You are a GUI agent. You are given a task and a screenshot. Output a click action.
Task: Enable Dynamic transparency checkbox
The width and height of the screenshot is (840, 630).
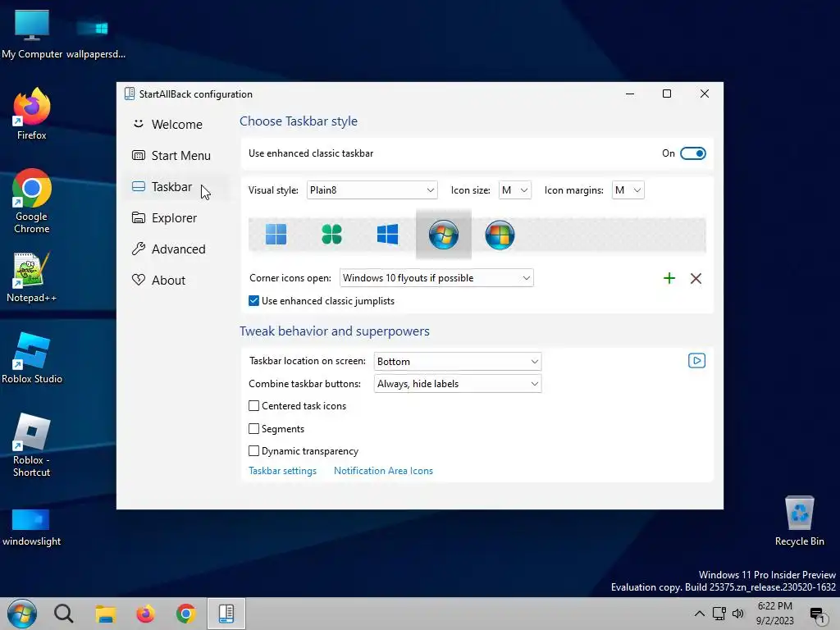(254, 451)
